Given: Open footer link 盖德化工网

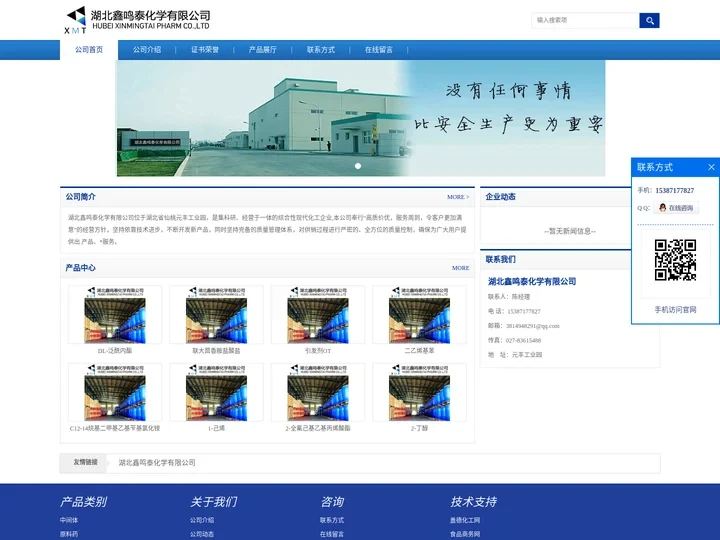Looking at the screenshot, I should coord(465,520).
